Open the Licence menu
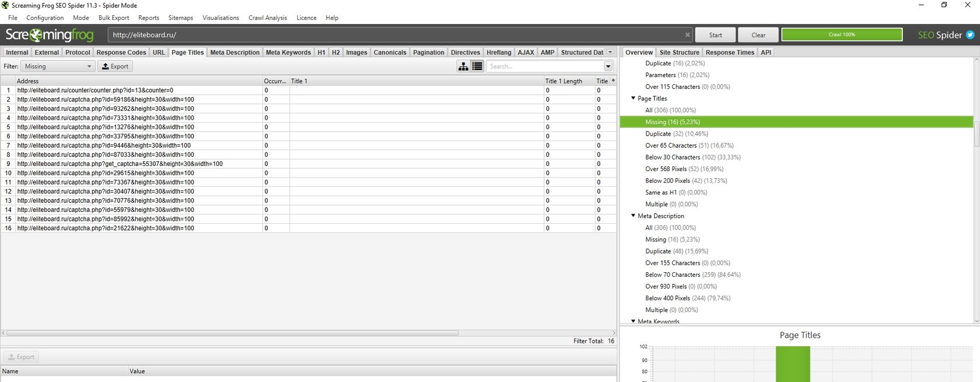The width and height of the screenshot is (980, 382). (x=307, y=18)
